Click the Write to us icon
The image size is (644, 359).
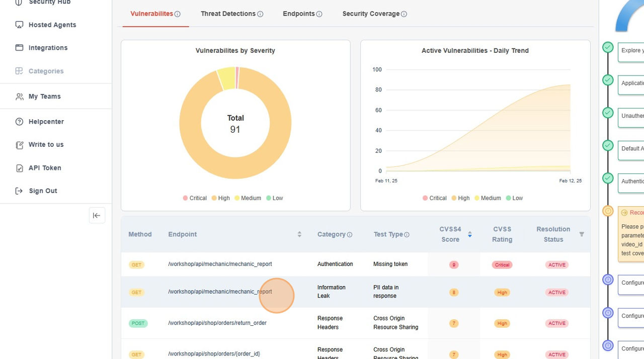[19, 145]
